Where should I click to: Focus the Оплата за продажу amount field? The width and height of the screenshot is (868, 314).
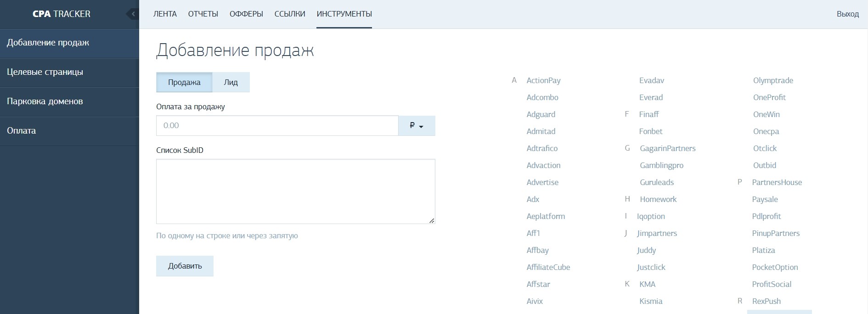click(x=277, y=125)
